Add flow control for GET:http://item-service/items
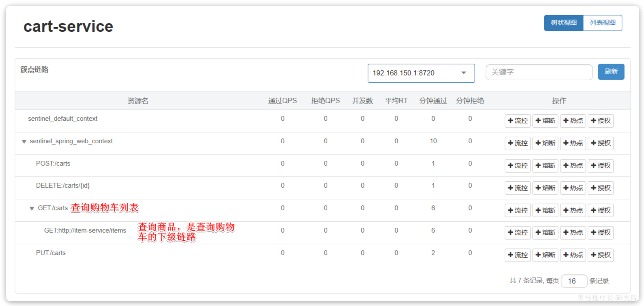Image resolution: width=644 pixels, height=306 pixels. [517, 233]
